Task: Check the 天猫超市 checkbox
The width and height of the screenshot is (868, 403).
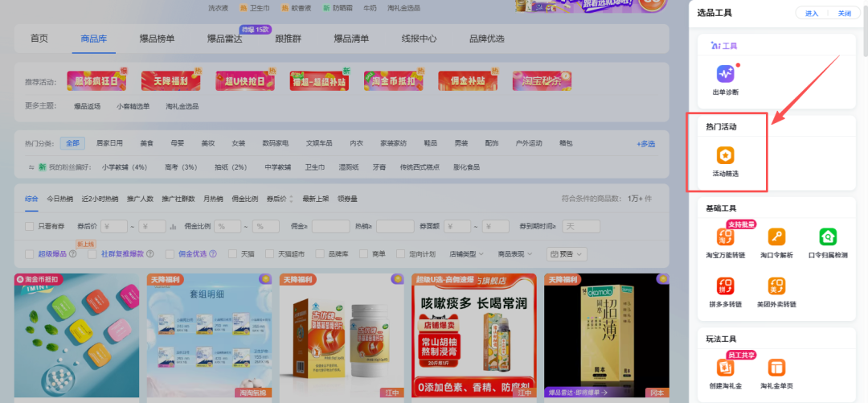Action: click(x=269, y=254)
